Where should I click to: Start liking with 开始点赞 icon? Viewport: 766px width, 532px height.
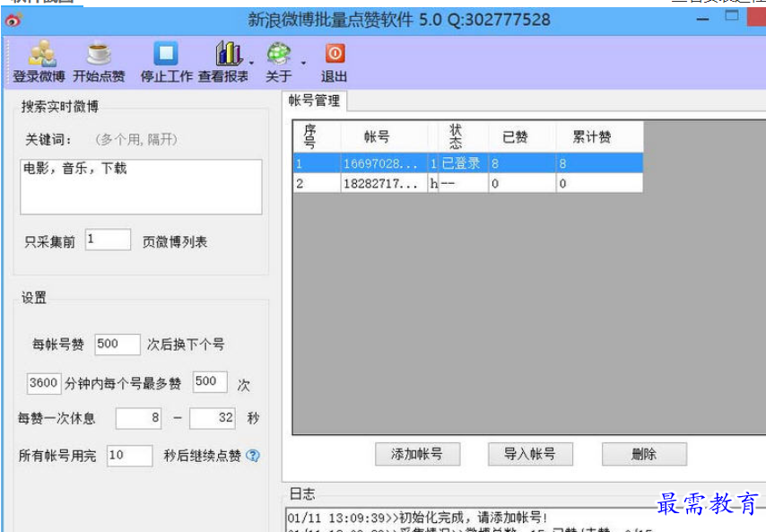(x=100, y=61)
